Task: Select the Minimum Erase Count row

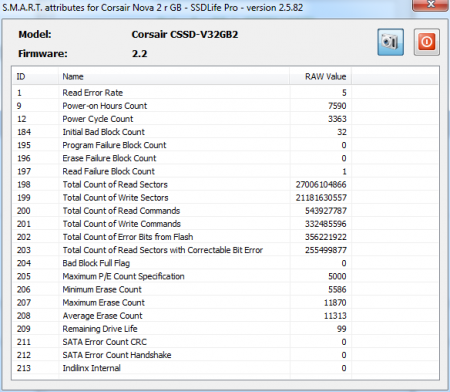Action: 225,289
